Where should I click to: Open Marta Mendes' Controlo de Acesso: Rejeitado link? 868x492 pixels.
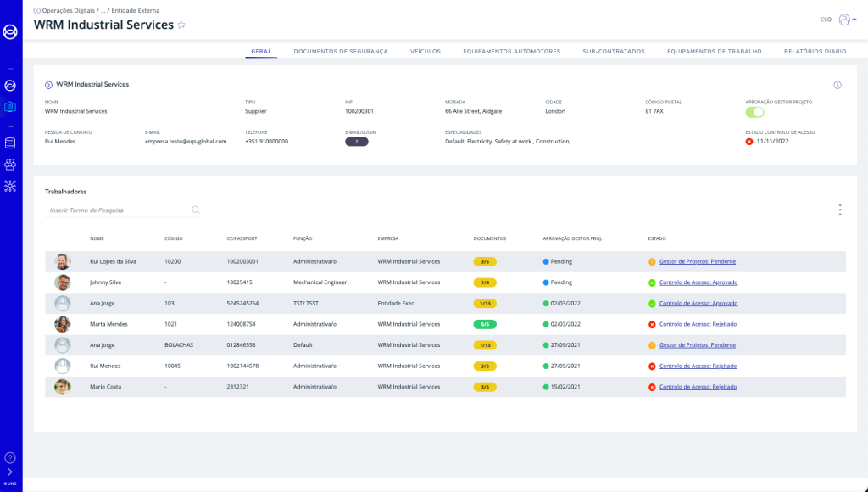coord(698,324)
